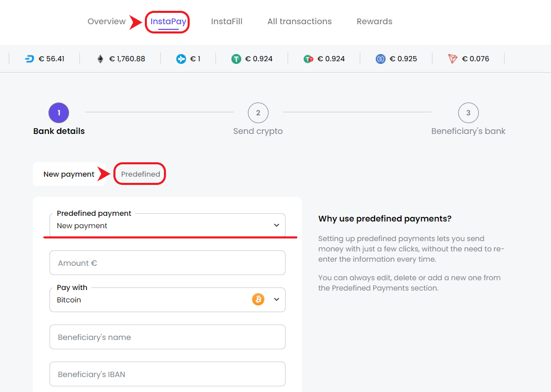
Task: Click the green Tether icon in ticker
Action: [236, 59]
